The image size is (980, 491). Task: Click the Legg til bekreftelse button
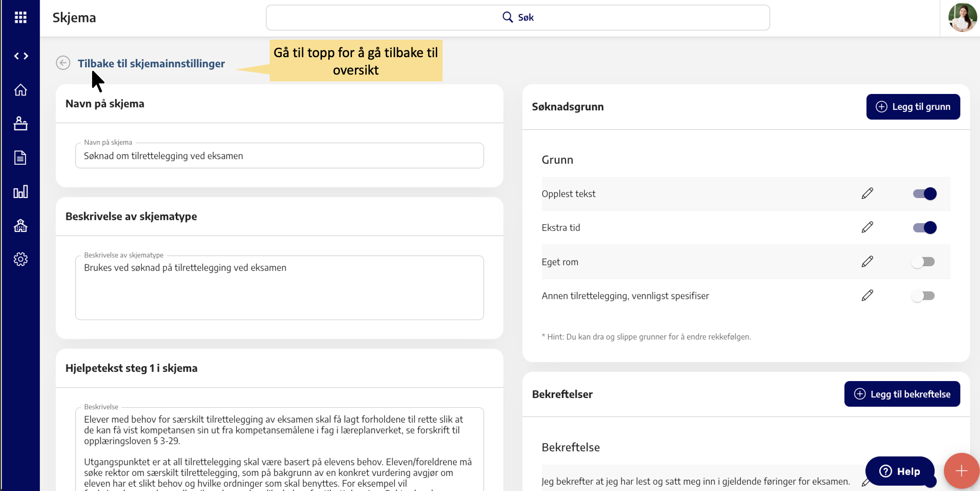click(902, 394)
